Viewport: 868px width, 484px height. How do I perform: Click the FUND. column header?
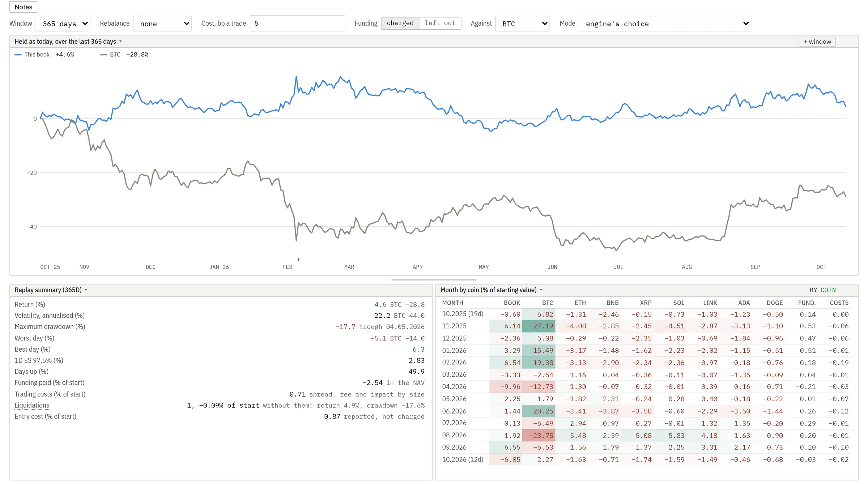click(x=807, y=303)
